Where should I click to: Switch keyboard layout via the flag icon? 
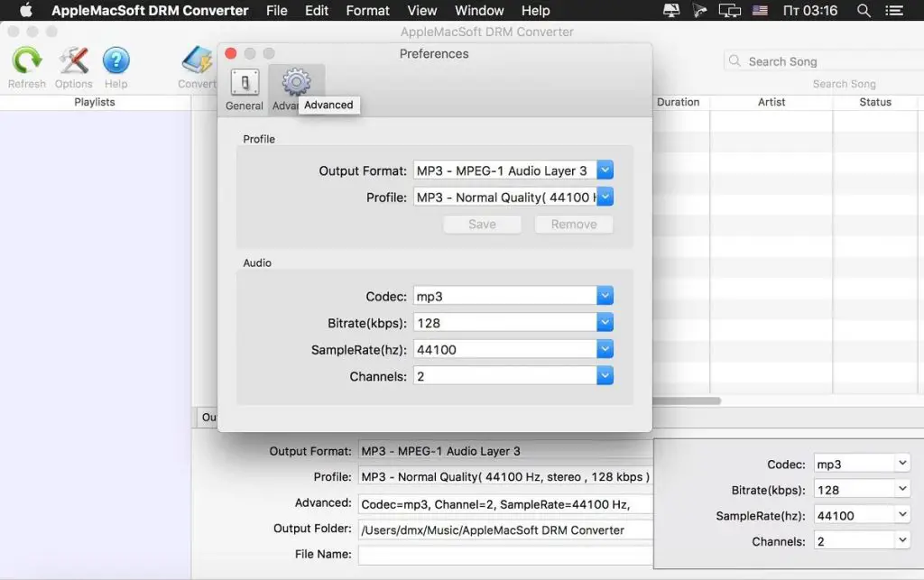759,10
